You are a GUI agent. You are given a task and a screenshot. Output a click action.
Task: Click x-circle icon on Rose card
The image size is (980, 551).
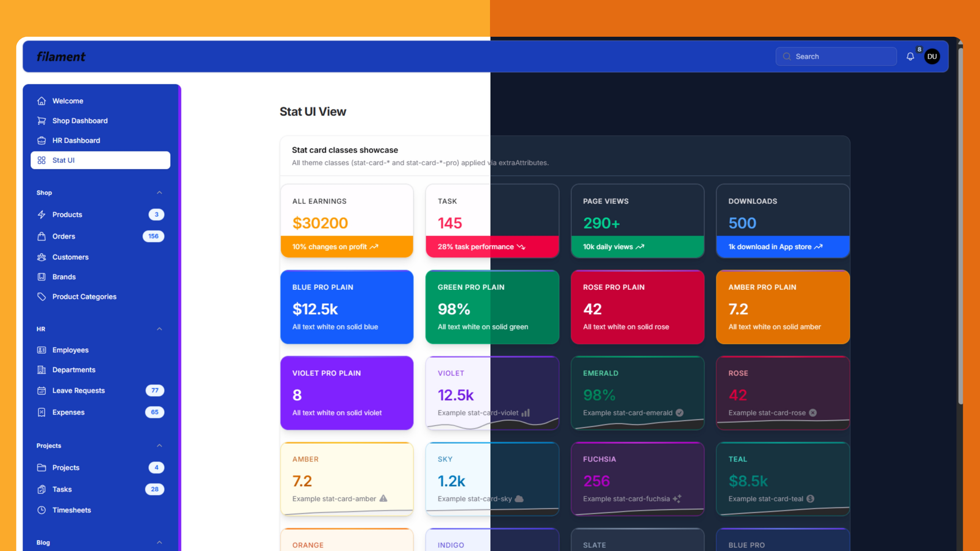point(813,413)
